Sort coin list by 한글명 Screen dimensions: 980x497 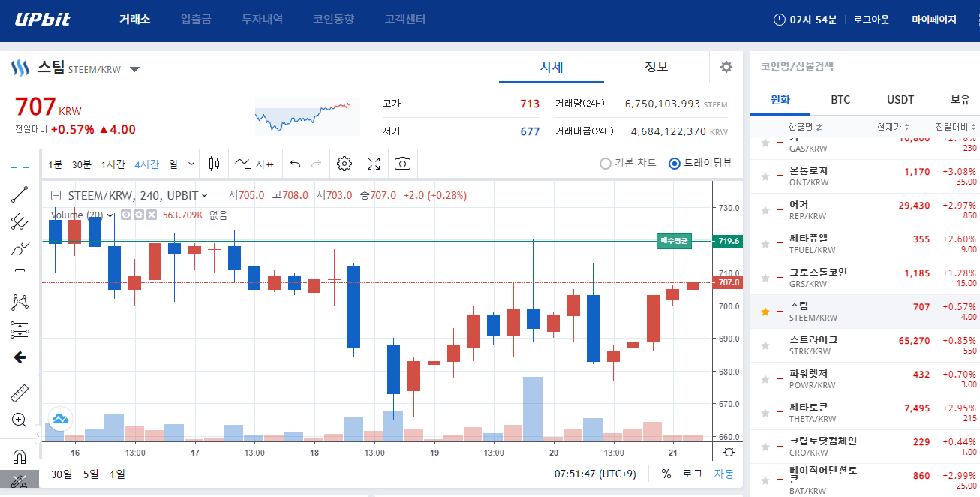click(x=805, y=126)
